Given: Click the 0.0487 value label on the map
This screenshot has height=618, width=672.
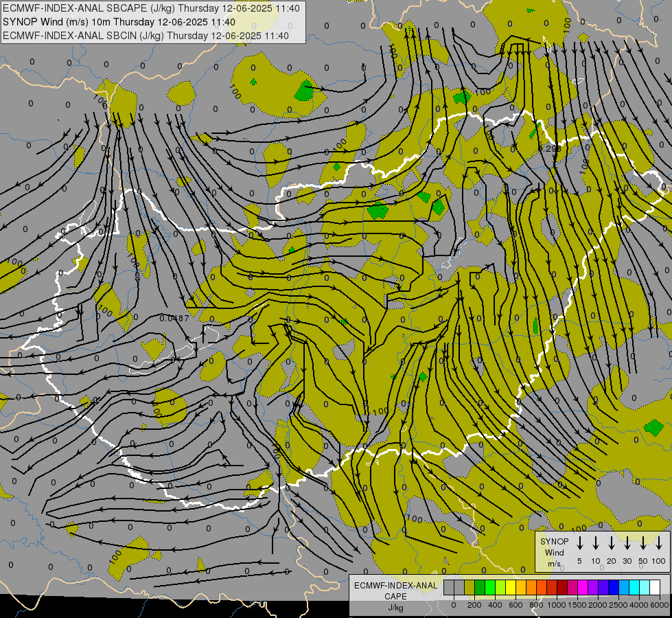Looking at the screenshot, I should click(174, 318).
